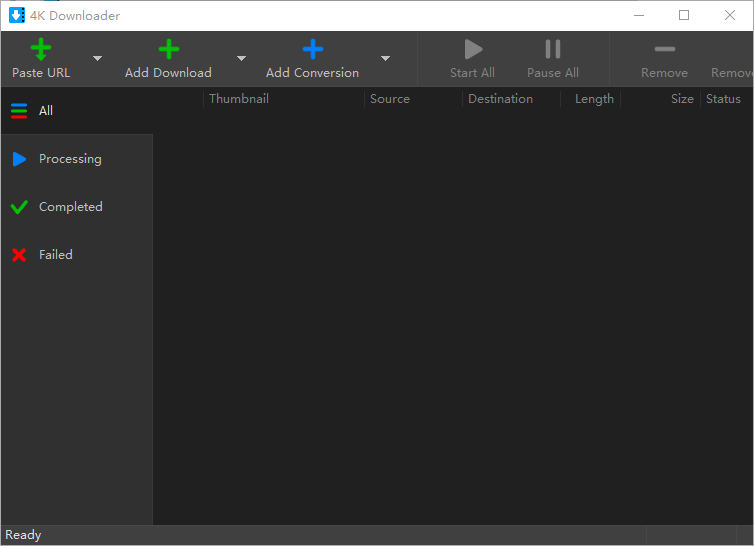Click the Pause All label
The image size is (754, 546).
[553, 73]
